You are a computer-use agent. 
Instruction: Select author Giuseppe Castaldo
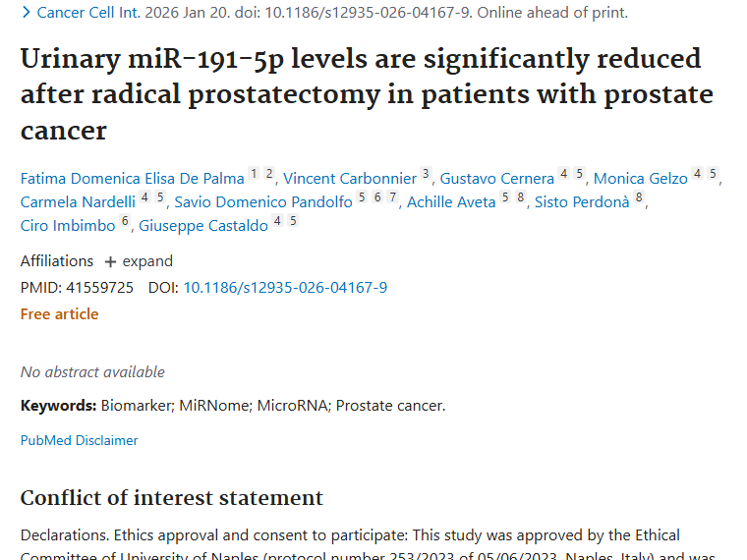[x=202, y=226]
